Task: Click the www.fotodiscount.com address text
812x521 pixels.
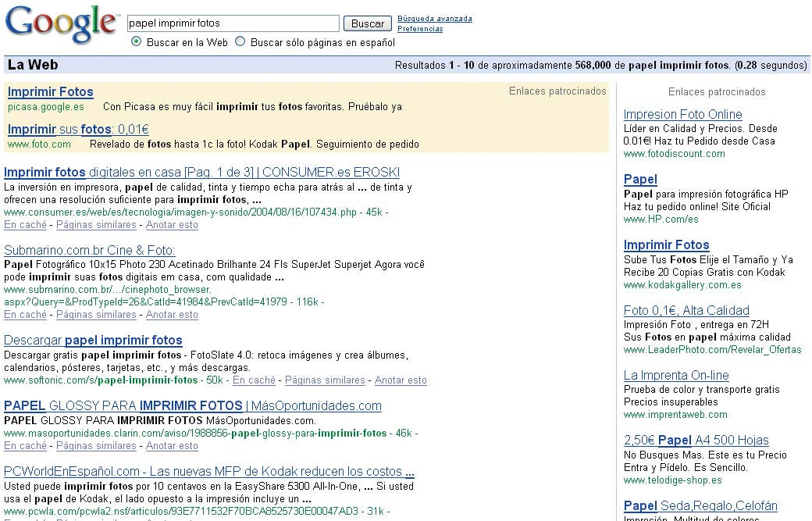Action: tap(674, 153)
